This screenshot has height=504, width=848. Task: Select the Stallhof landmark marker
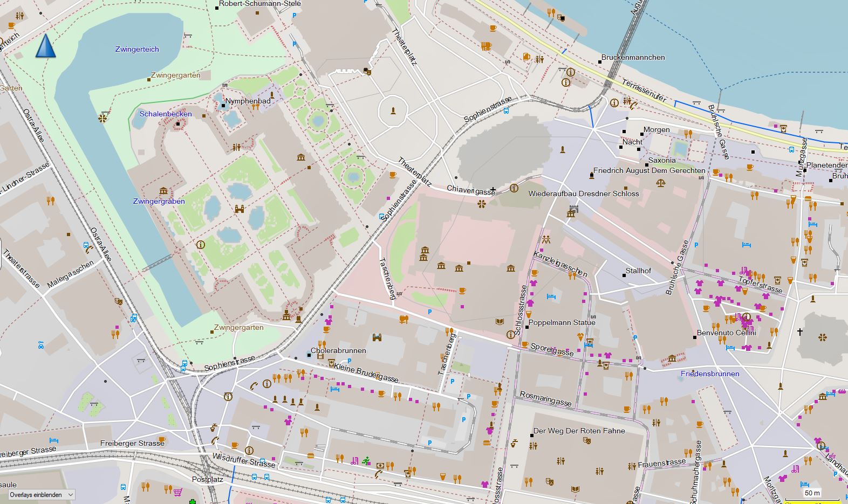[x=625, y=275]
